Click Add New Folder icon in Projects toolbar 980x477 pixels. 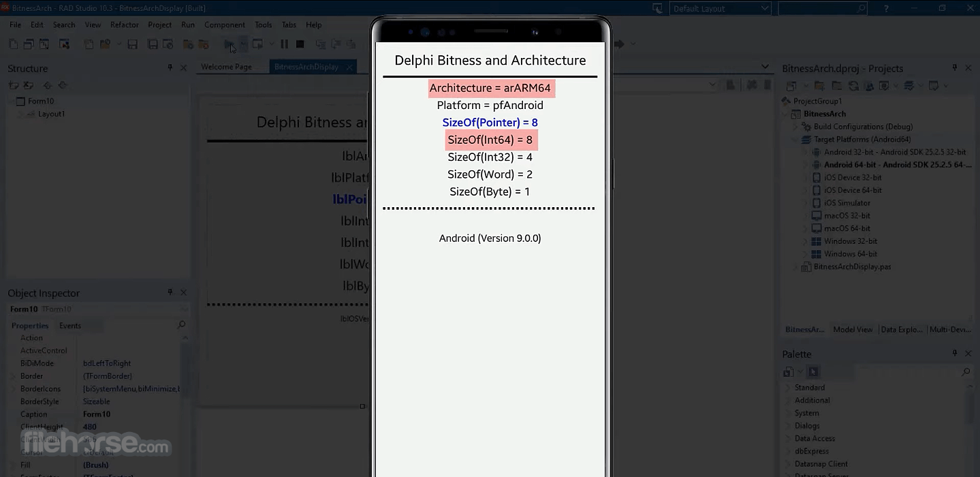pyautogui.click(x=819, y=86)
